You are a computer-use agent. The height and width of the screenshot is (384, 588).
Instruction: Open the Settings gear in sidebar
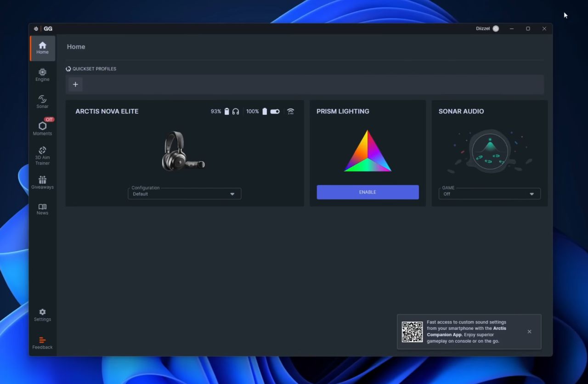42,315
